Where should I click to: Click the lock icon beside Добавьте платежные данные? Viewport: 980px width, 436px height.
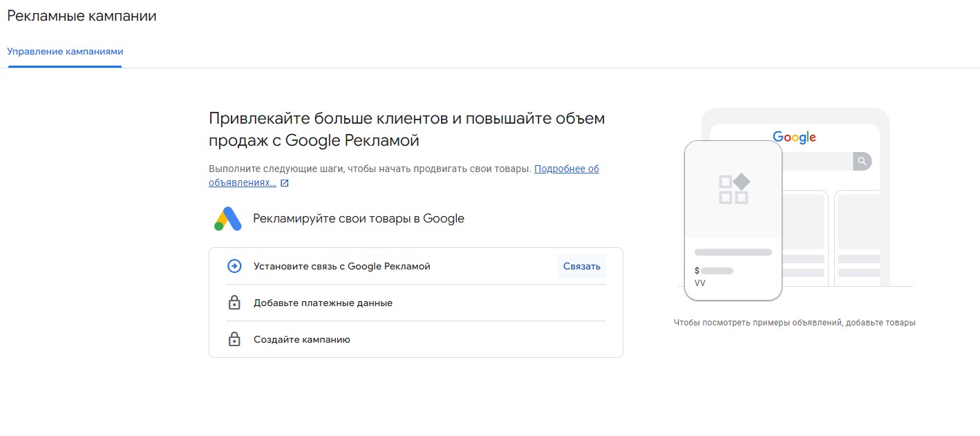pos(234,303)
